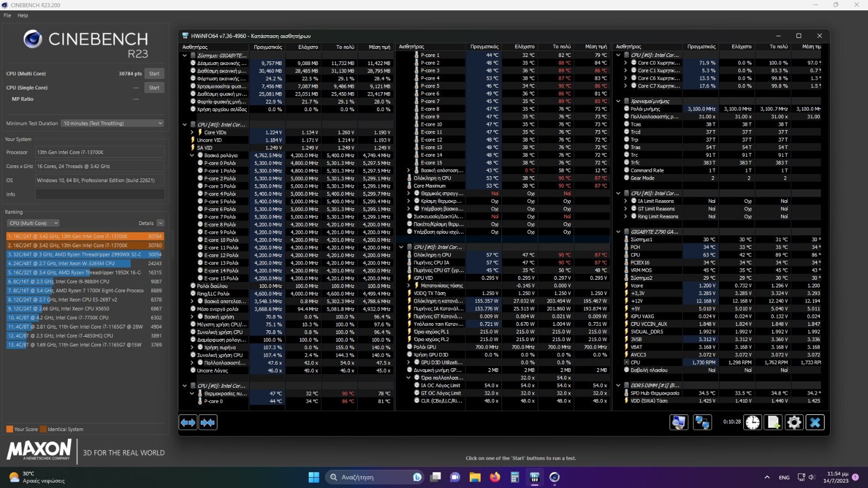Start logging with the sheet plus icon
868x488 pixels.
tap(774, 422)
